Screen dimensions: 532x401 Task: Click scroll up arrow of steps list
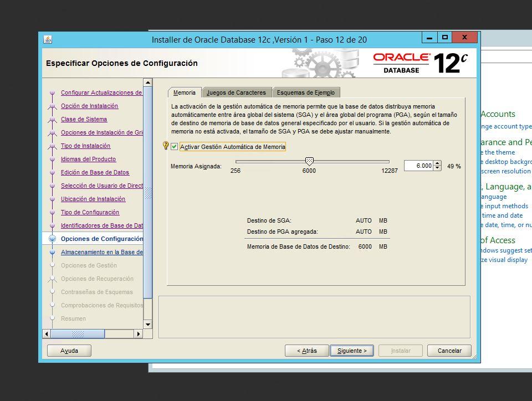148,83
